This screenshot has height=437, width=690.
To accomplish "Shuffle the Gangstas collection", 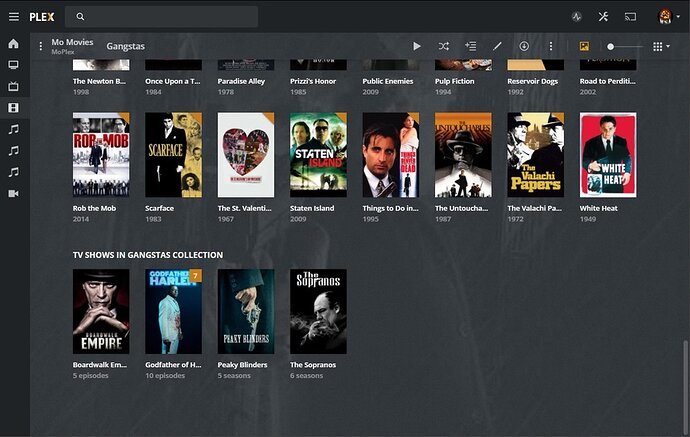I will (x=444, y=46).
